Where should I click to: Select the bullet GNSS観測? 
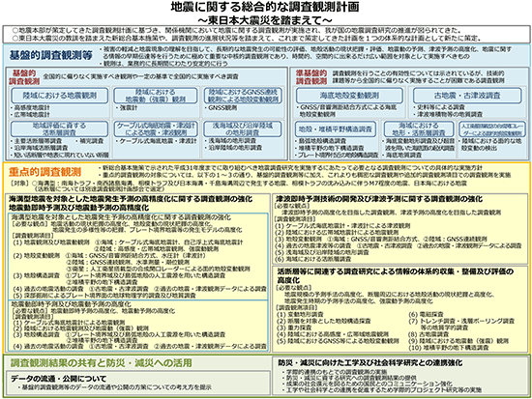[x=221, y=108]
